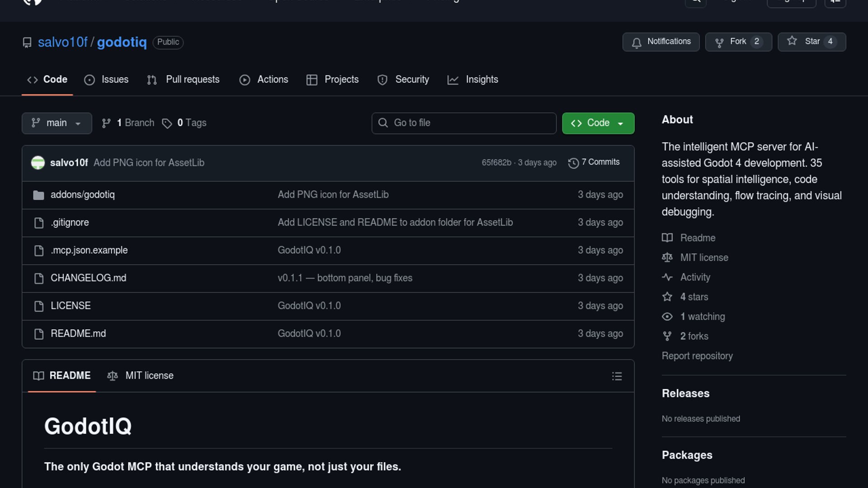Click the eye icon beside 1 watching
The image size is (868, 488).
tap(667, 317)
